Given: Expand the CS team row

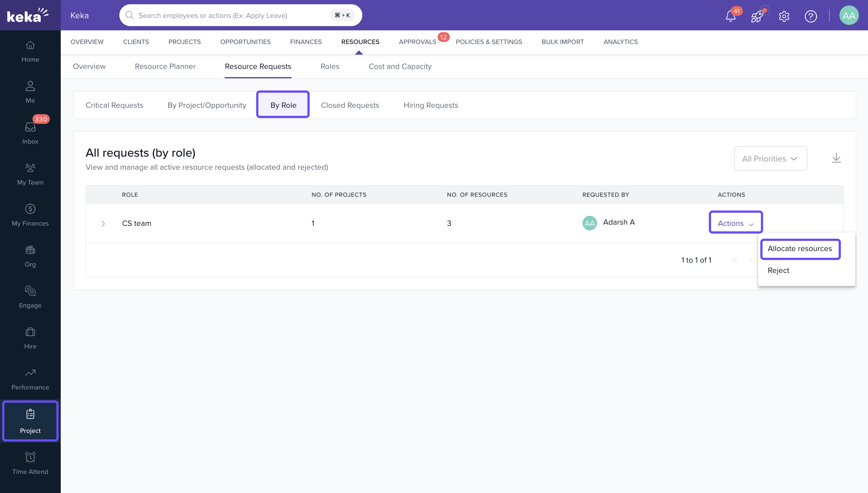Looking at the screenshot, I should [103, 223].
